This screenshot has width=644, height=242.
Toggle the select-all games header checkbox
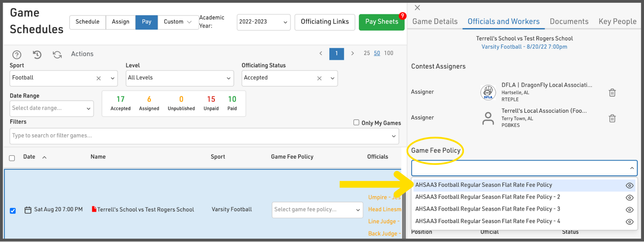click(x=12, y=158)
